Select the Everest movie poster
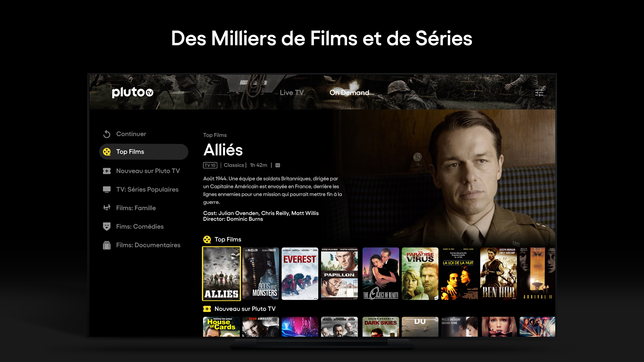Viewport: 644px width, 362px height. [x=300, y=274]
